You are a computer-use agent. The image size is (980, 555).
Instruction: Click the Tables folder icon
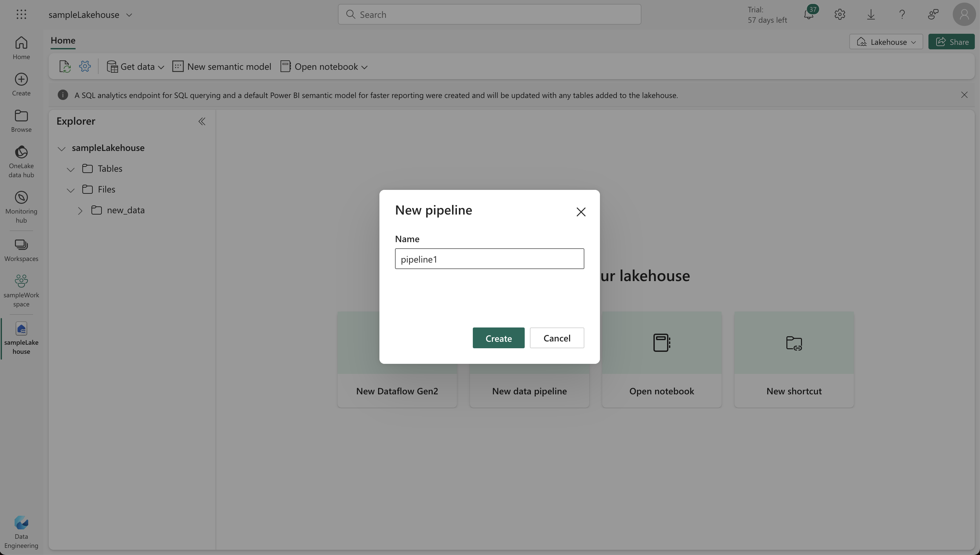[88, 168]
